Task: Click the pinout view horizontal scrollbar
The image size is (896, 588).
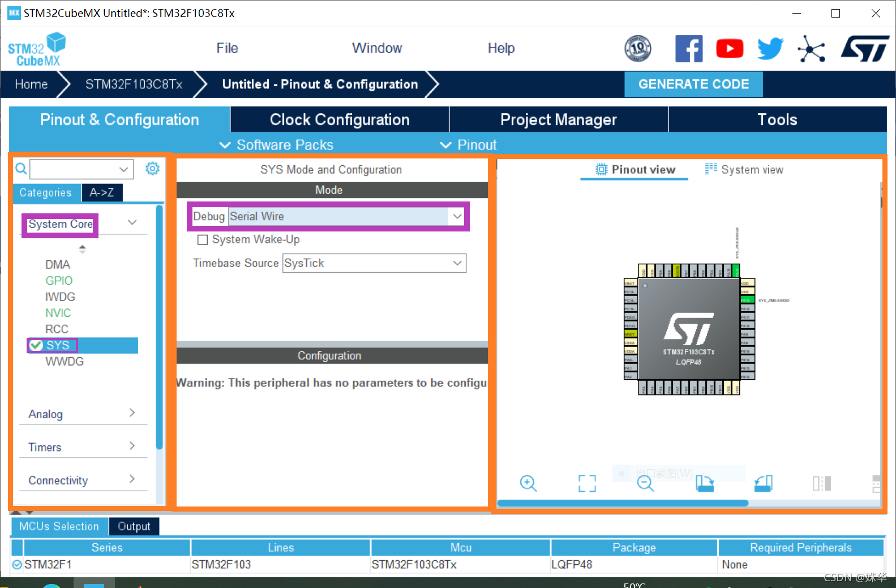Action: coord(623,503)
